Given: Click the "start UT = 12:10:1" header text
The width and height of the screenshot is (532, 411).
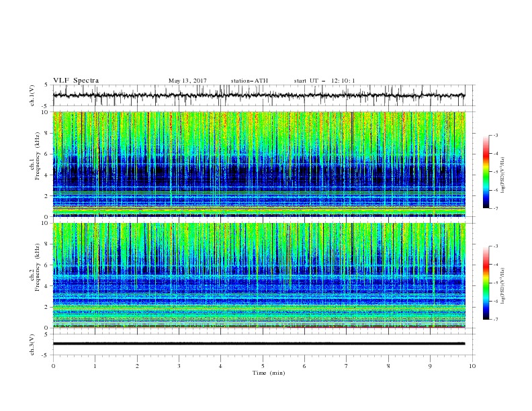Looking at the screenshot, I should [x=324, y=81].
